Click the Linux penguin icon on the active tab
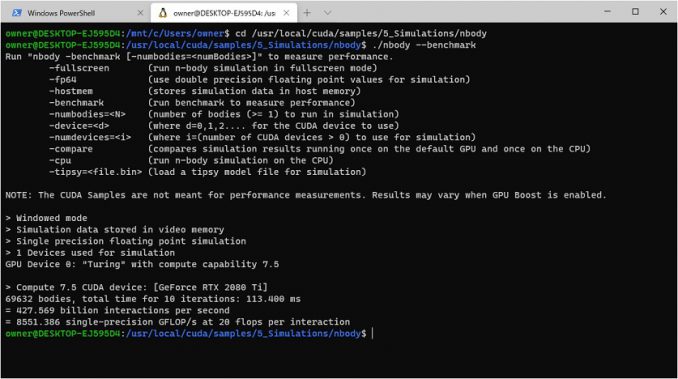This screenshot has height=379, width=678. [163, 13]
